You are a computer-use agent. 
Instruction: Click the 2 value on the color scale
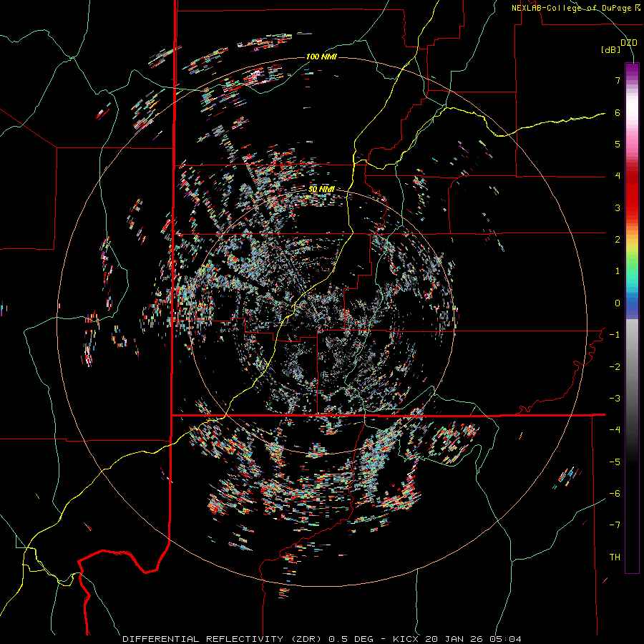[x=618, y=240]
